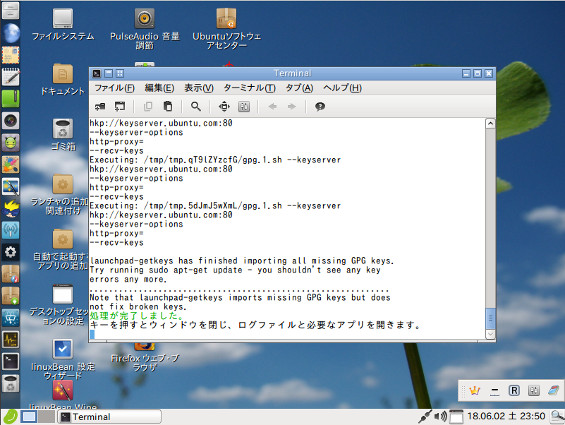Image resolution: width=565 pixels, height=425 pixels.
Task: Open the notepad with pencil dock icon
Action: (x=10, y=76)
